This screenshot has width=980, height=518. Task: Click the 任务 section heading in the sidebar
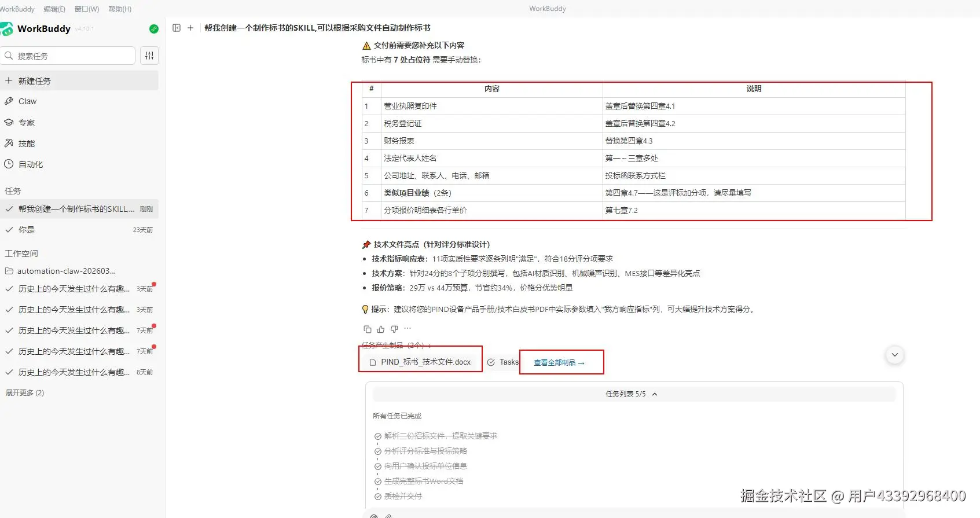point(13,191)
